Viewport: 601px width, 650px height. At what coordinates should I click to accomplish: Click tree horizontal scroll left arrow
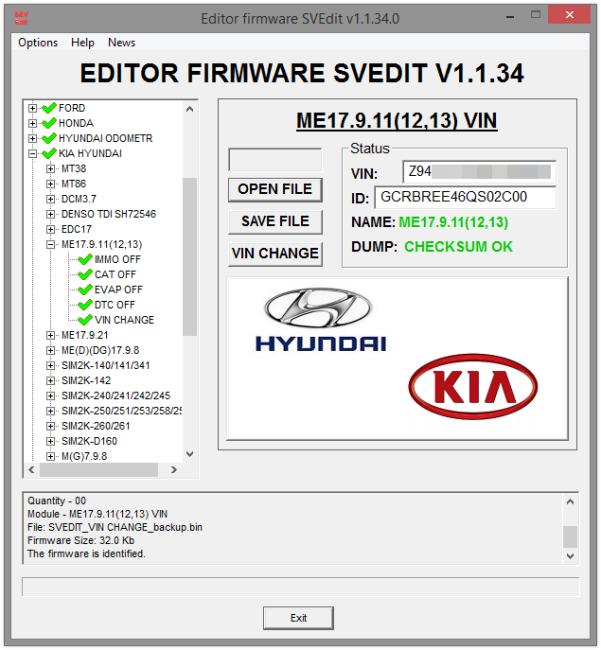pyautogui.click(x=32, y=470)
